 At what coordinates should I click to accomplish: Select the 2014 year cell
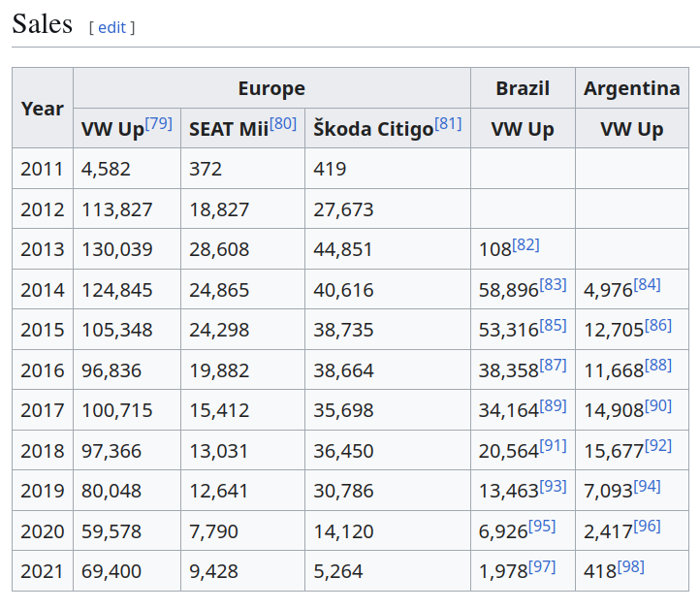point(43,289)
